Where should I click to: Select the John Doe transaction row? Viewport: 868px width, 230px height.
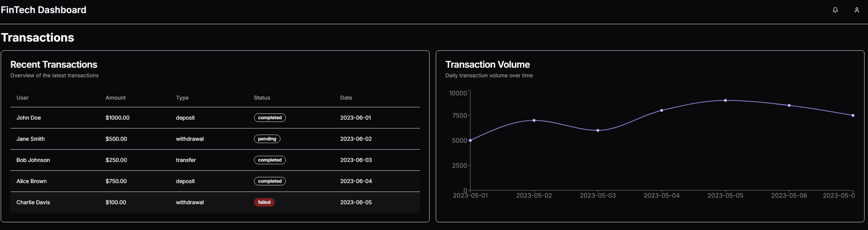pos(215,118)
